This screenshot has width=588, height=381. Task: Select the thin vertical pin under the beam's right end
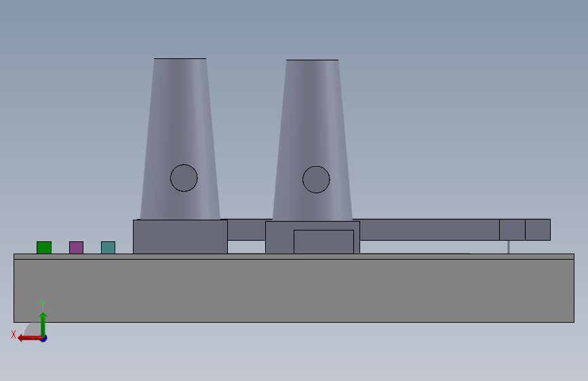pos(509,247)
